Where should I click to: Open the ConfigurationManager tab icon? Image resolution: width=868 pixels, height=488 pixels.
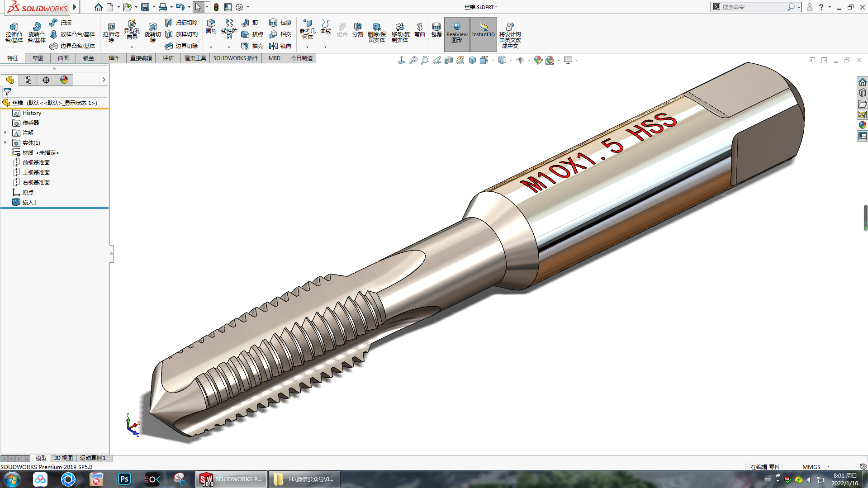(x=28, y=80)
